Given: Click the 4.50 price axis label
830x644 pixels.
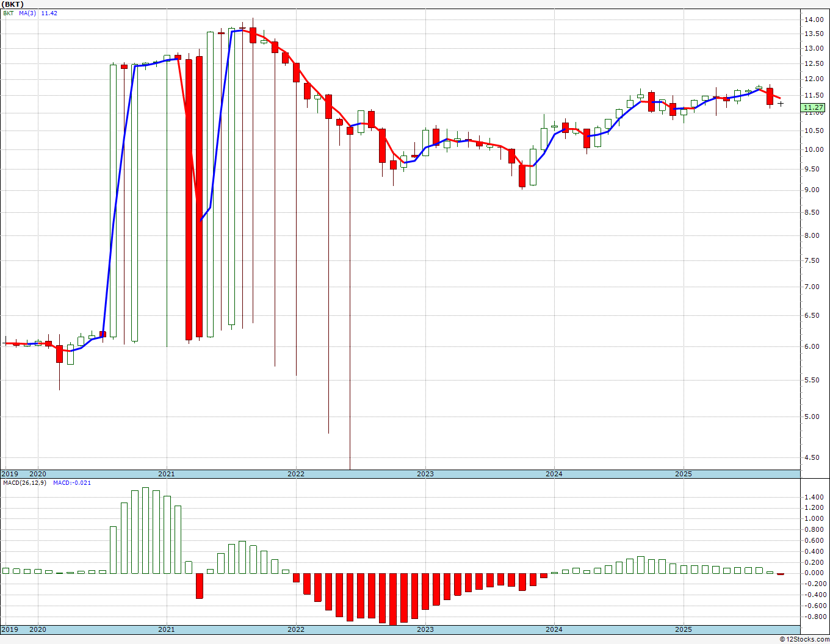Looking at the screenshot, I should [x=813, y=458].
